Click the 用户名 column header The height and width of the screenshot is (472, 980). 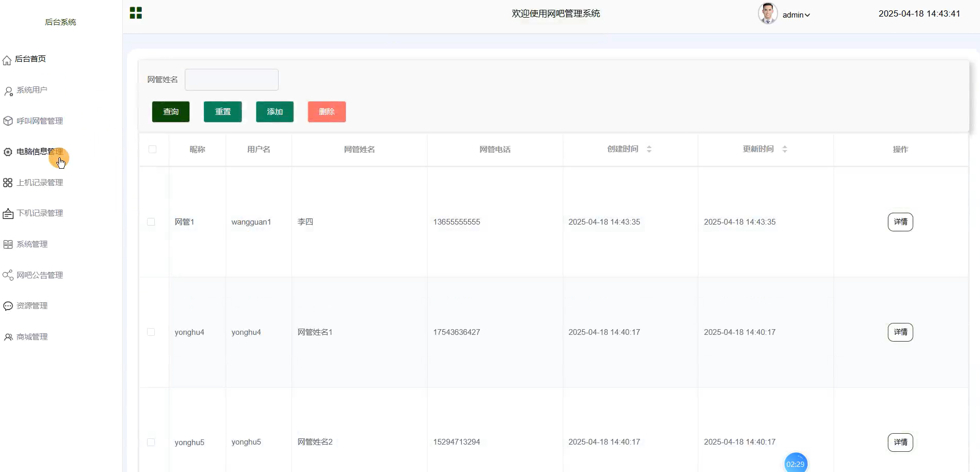pos(259,150)
